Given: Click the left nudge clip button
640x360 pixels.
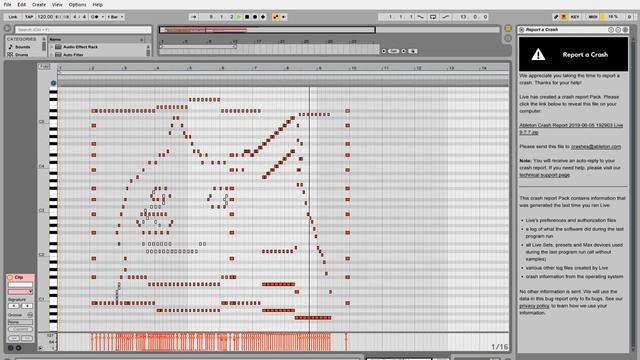Looking at the screenshot, I should coord(14,338).
